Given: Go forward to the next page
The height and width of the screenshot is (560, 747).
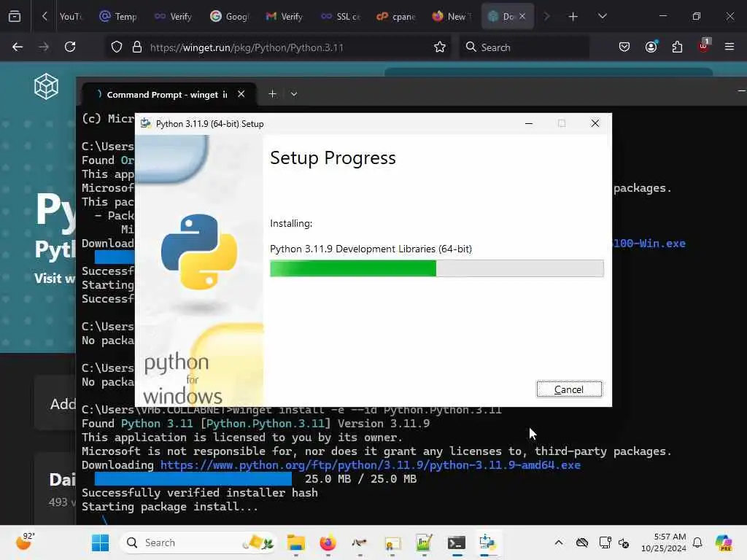Looking at the screenshot, I should point(44,47).
